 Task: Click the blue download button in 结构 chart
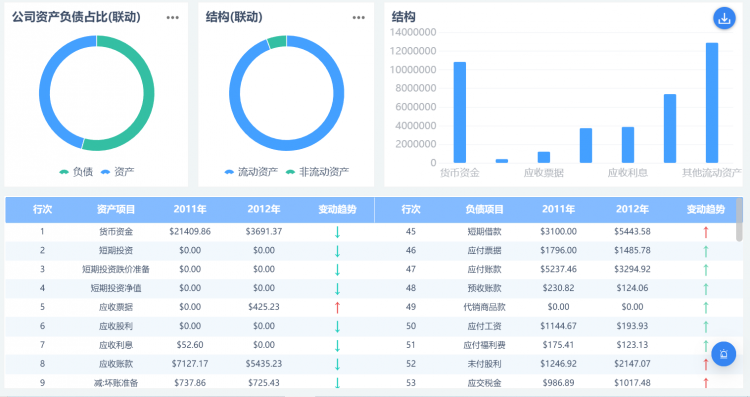pos(724,19)
